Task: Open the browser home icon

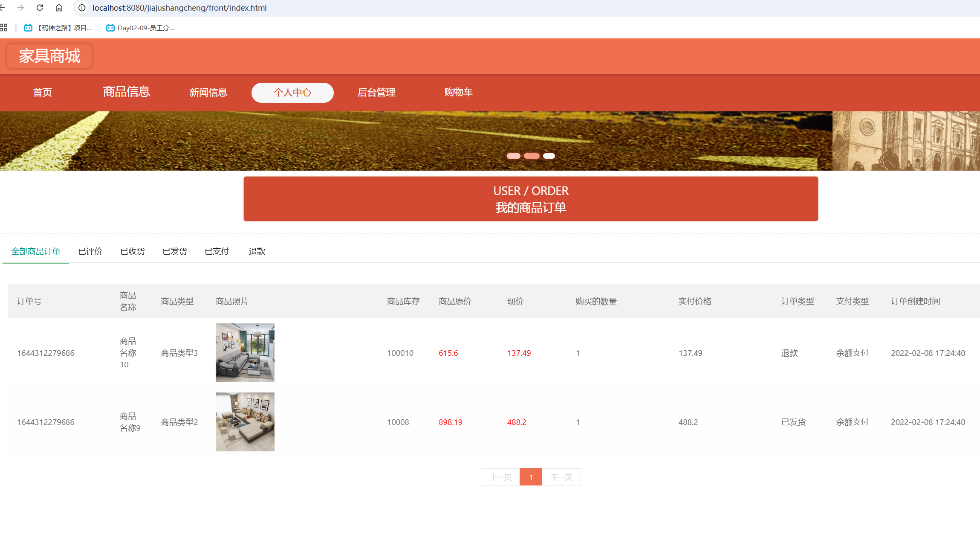Action: coord(59,8)
